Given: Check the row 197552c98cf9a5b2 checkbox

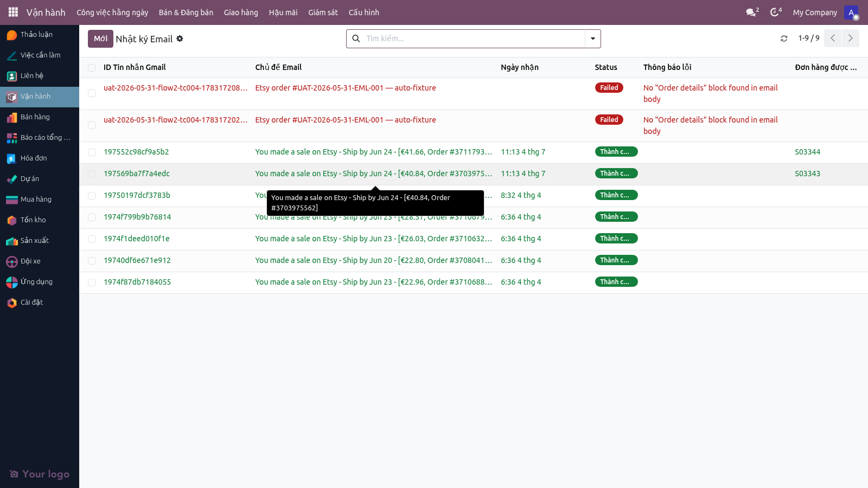Looking at the screenshot, I should (92, 152).
